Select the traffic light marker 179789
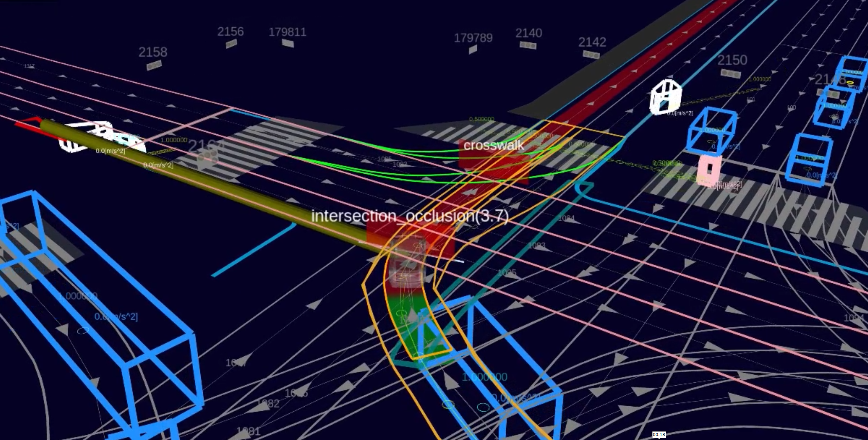Screen dimensions: 868x440 click(x=473, y=50)
